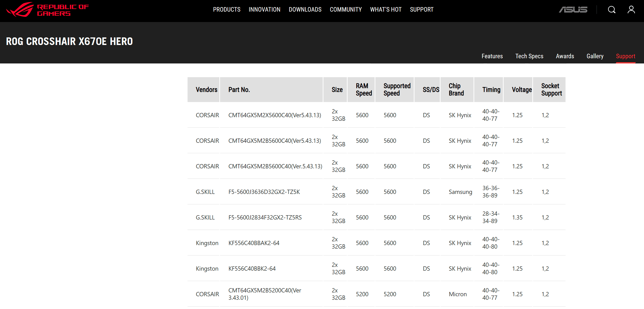Click timing 36-36-36-89 cell
The height and width of the screenshot is (309, 644).
coord(491,192)
